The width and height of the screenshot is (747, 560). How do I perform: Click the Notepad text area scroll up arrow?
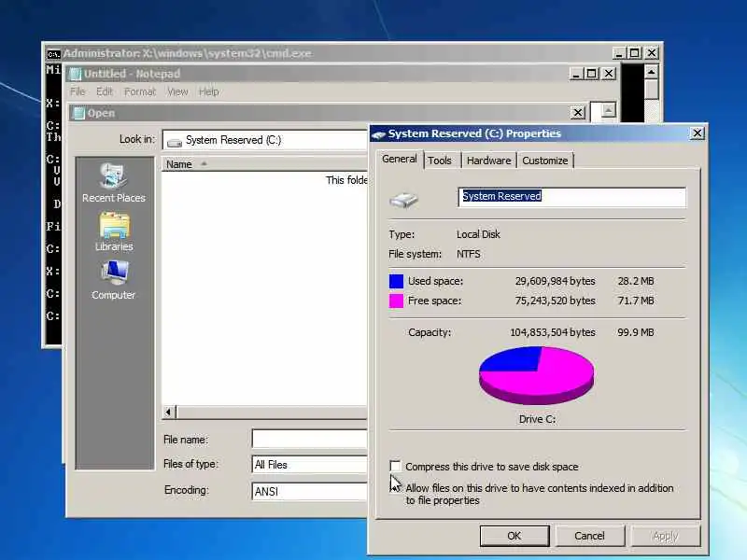(x=608, y=110)
